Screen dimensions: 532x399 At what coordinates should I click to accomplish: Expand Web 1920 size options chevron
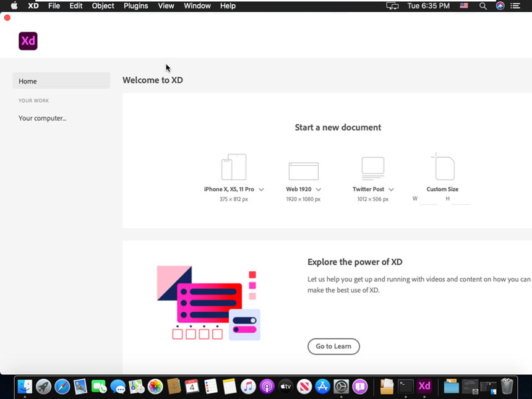(x=318, y=189)
